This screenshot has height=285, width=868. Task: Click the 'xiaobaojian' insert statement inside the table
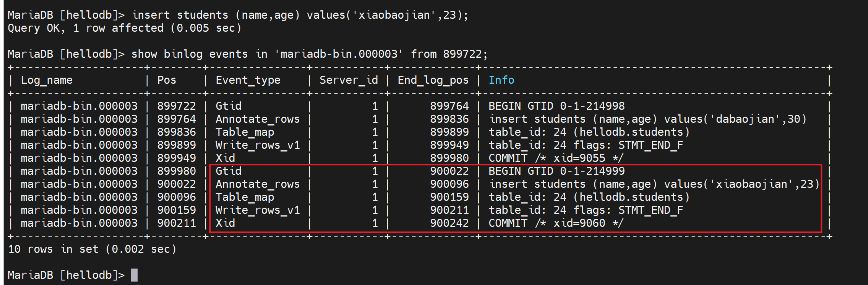point(654,184)
